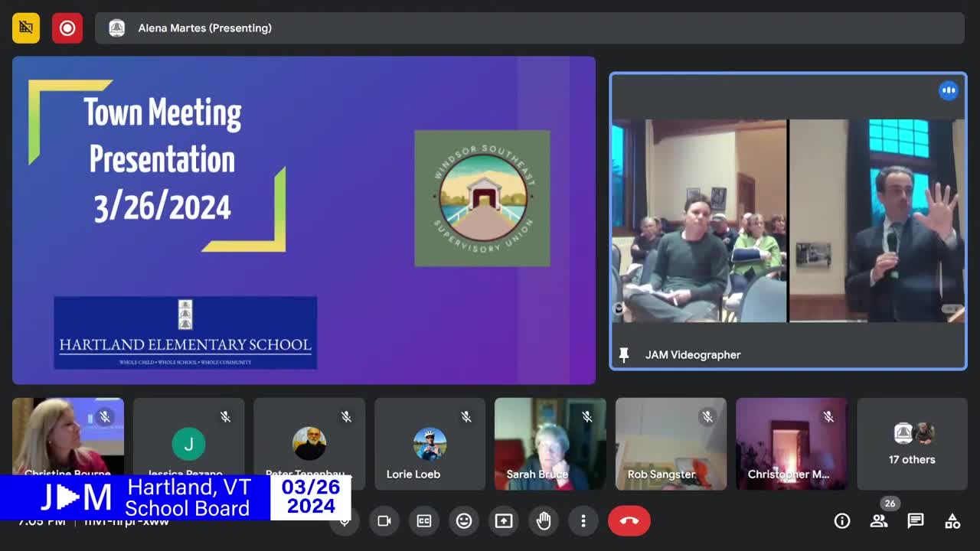Open the meeting details info icon

(842, 521)
